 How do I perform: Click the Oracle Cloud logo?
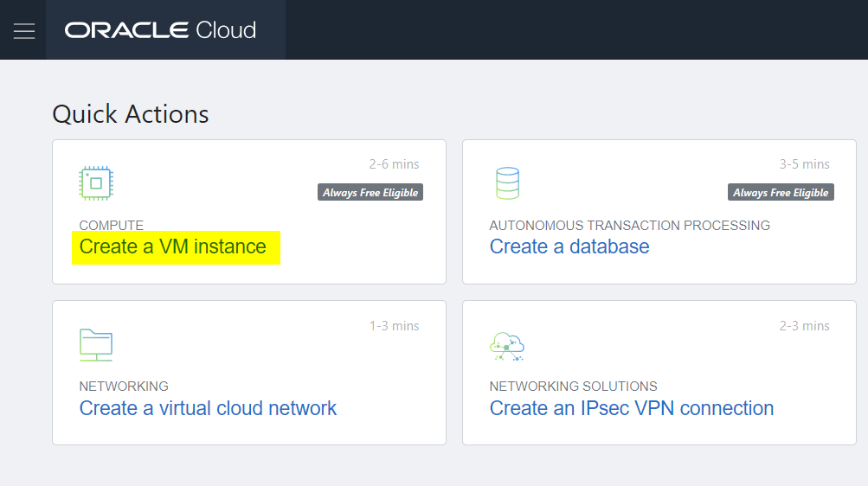click(161, 30)
